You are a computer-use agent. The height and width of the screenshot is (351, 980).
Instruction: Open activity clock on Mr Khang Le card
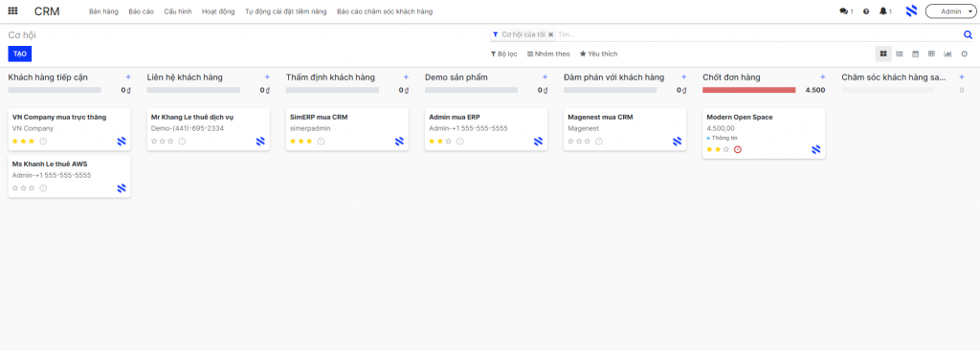182,142
